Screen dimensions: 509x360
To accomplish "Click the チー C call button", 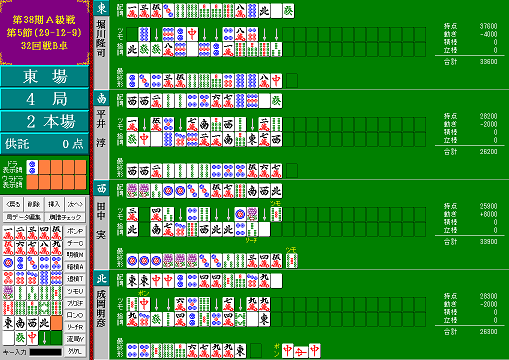I will click(75, 243).
